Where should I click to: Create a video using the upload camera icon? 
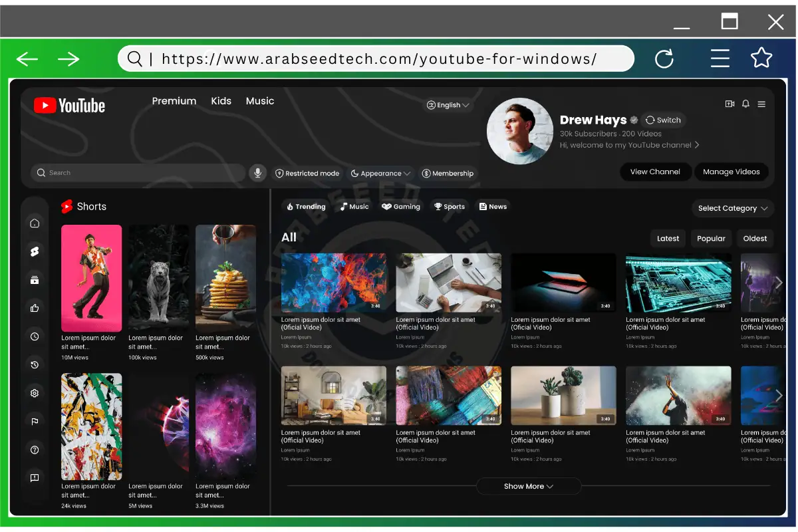coord(730,104)
